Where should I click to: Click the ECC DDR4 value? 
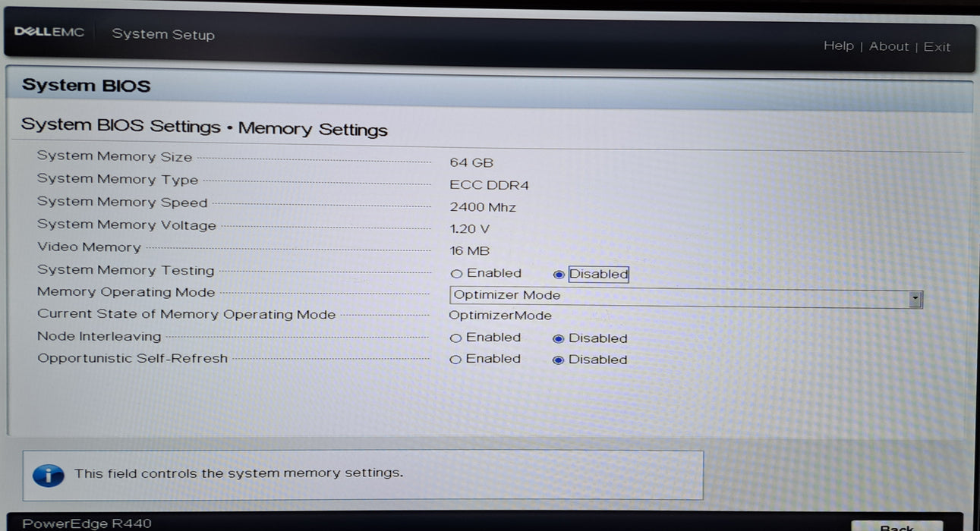pos(489,185)
